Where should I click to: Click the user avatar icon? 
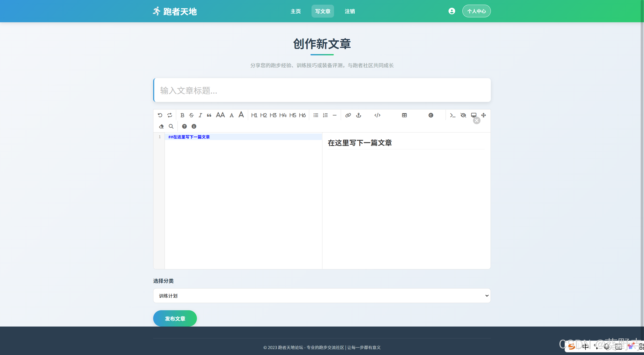452,11
